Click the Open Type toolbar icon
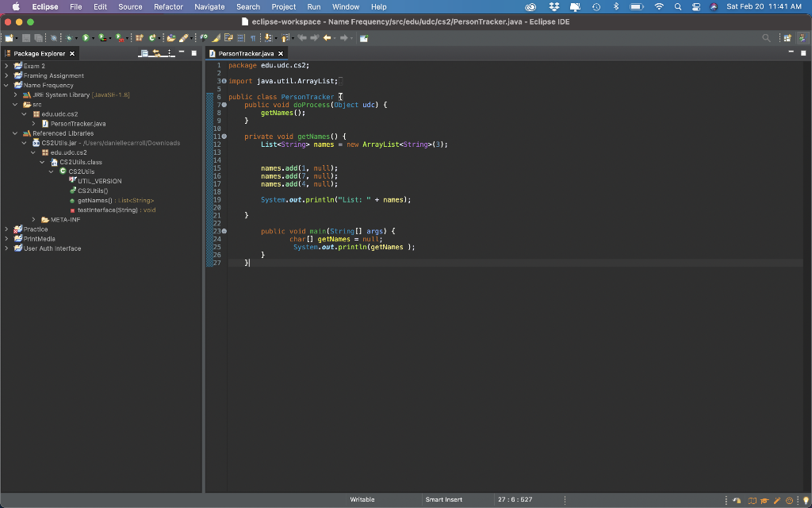 [x=171, y=38]
